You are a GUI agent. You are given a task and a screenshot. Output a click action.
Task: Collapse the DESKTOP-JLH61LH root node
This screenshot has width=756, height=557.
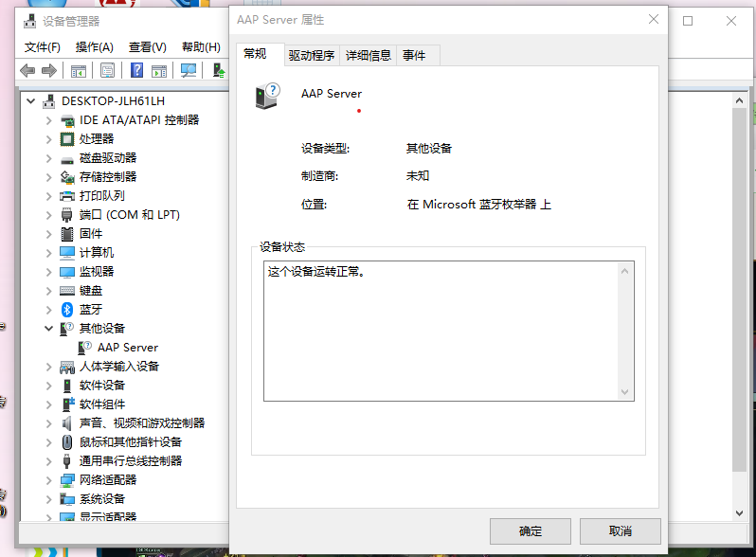[x=31, y=101]
